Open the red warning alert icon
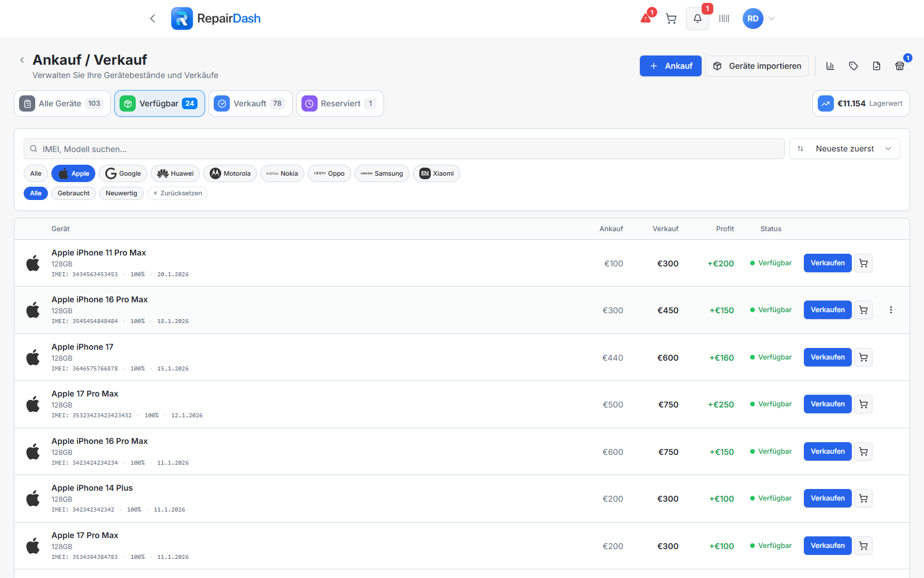 646,18
